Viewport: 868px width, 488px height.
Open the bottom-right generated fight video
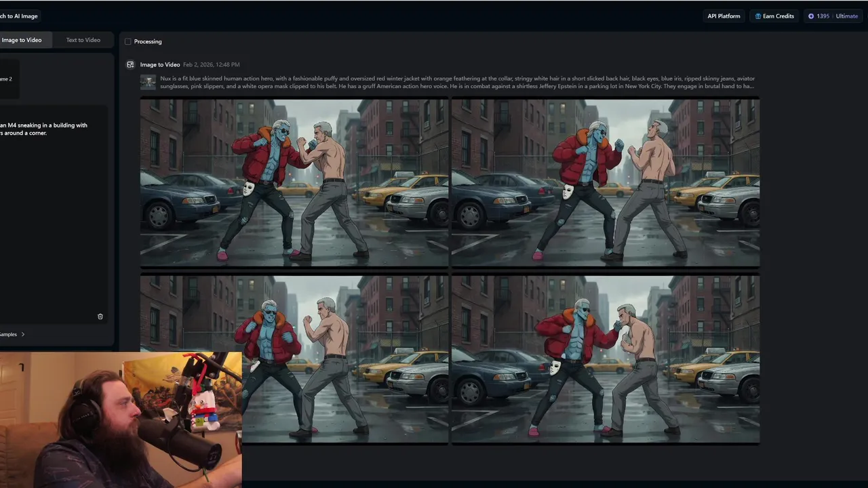[606, 359]
